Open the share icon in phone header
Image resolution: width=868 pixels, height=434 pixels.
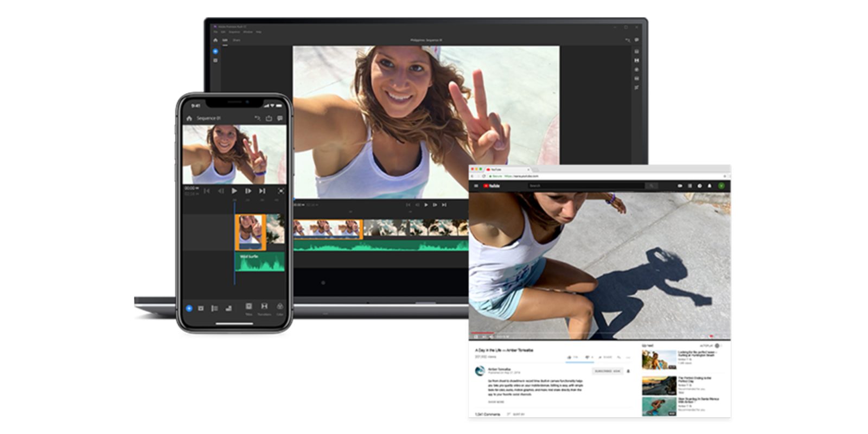pos(269,118)
